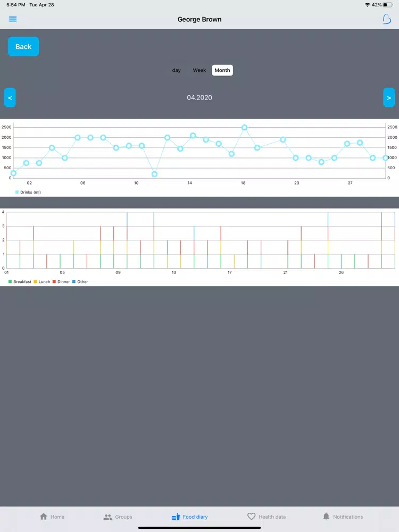Tap the Groups people icon
Screen dimensions: 399x532
click(x=107, y=517)
